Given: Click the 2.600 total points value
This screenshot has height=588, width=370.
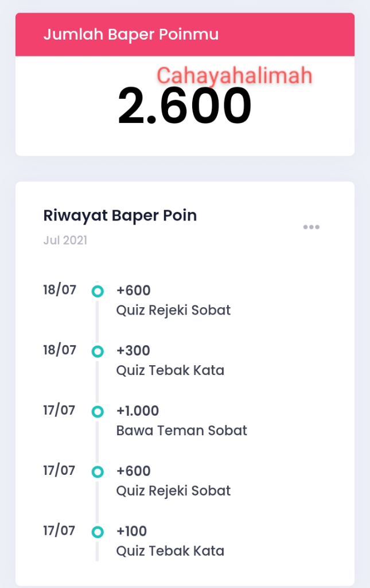Looking at the screenshot, I should pyautogui.click(x=185, y=107).
